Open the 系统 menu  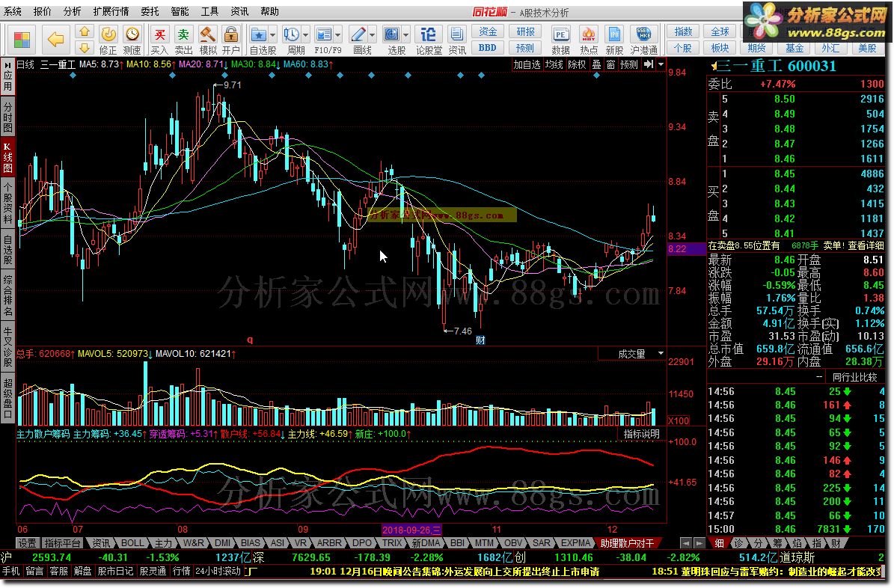[x=12, y=11]
